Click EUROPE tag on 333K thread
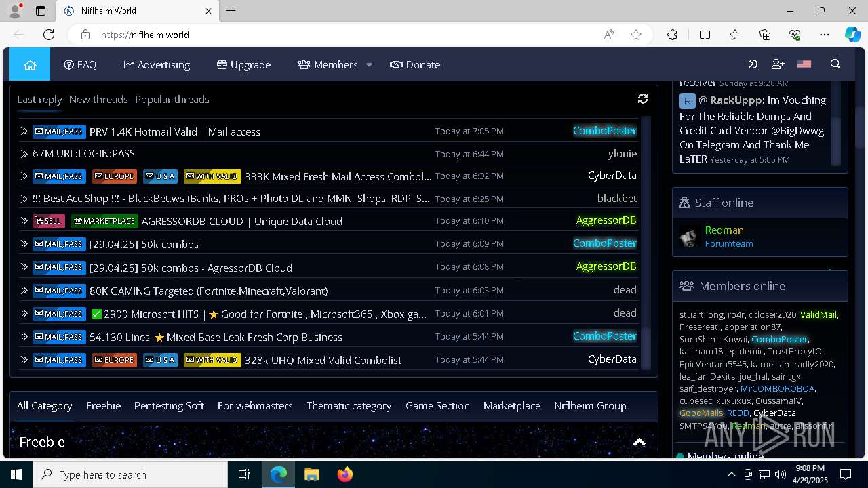Image resolution: width=868 pixels, height=488 pixels. click(x=115, y=176)
